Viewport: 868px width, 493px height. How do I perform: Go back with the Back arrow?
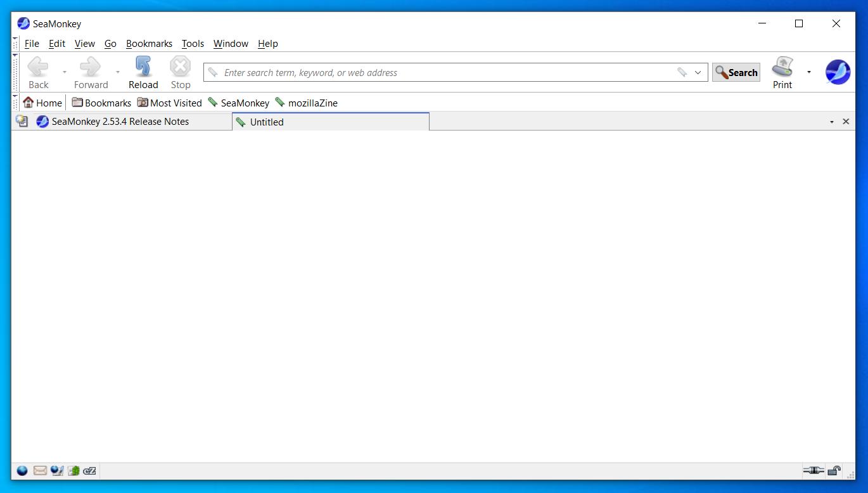pos(38,72)
